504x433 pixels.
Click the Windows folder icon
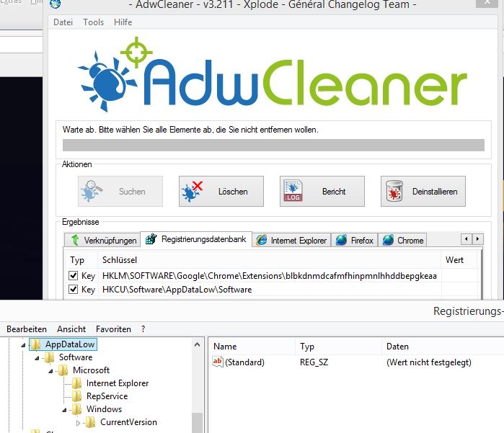77,409
